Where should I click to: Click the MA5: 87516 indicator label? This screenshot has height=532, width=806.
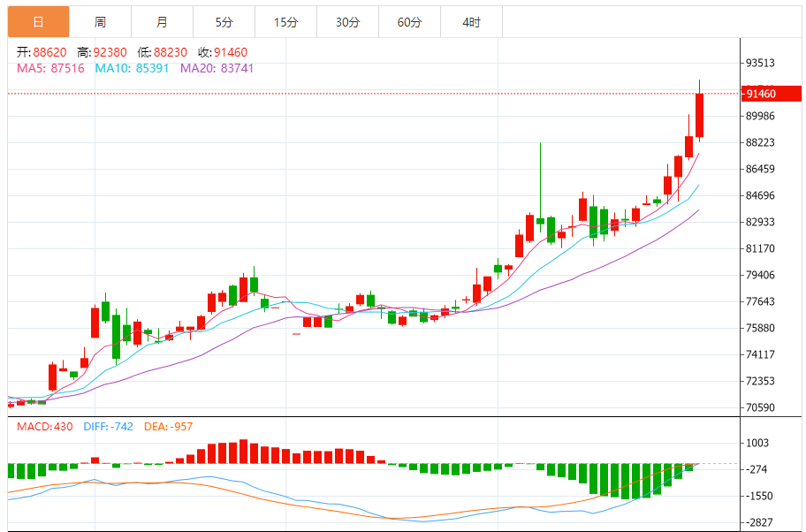50,68
